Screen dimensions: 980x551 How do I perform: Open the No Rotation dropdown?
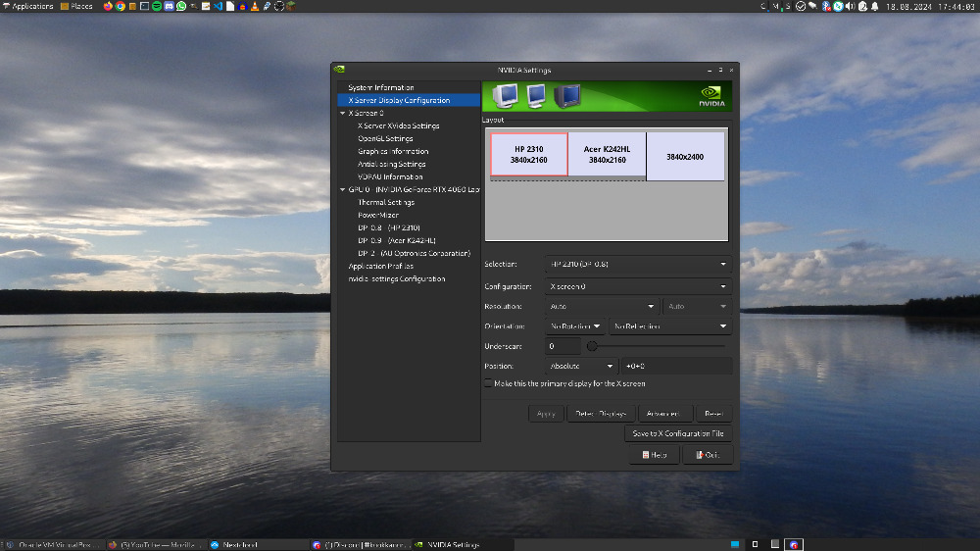click(x=574, y=326)
